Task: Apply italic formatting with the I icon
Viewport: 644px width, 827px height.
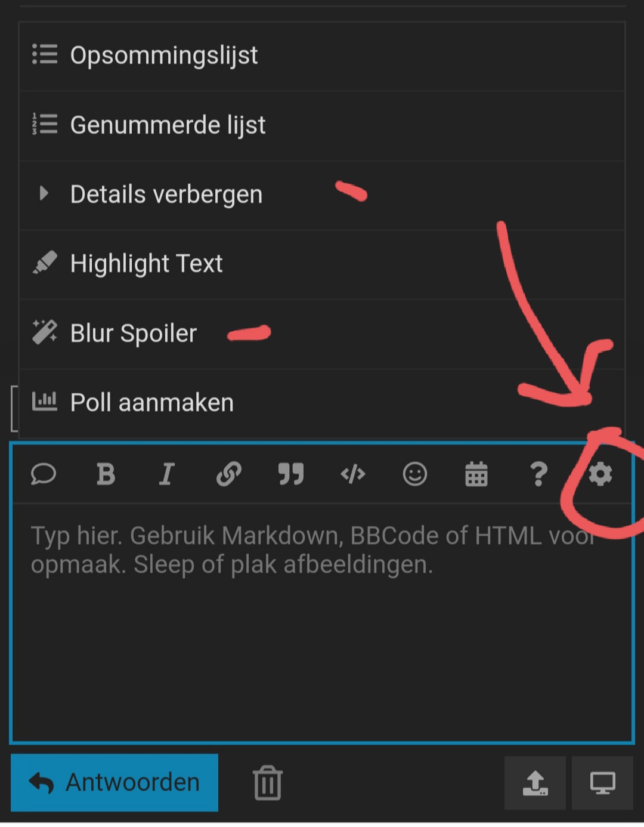Action: [167, 474]
